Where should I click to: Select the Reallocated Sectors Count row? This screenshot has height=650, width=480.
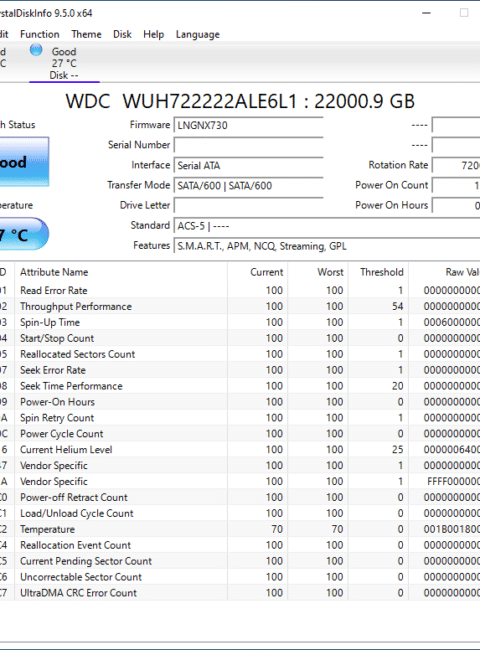240,354
